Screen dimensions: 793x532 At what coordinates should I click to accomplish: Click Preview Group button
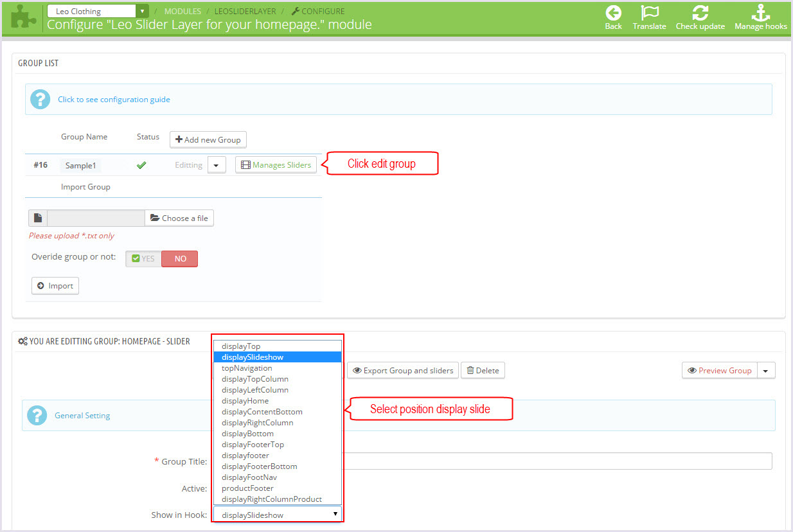720,371
